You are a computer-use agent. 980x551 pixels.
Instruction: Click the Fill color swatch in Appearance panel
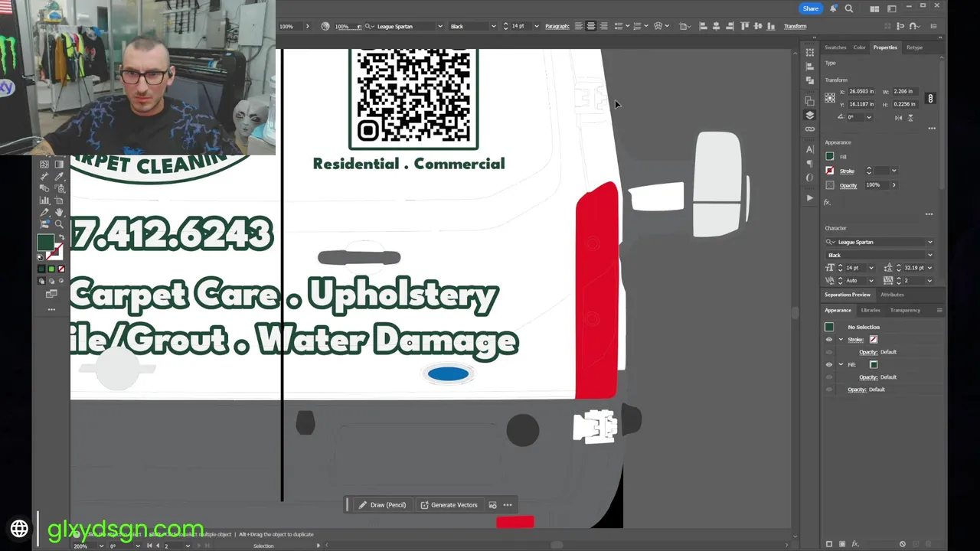coord(874,365)
